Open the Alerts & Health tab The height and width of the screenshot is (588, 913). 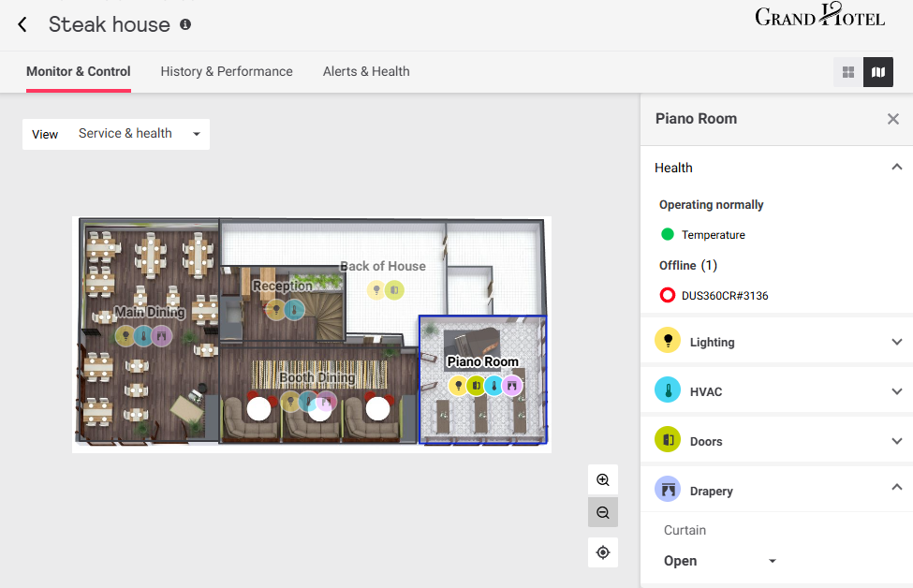point(365,71)
